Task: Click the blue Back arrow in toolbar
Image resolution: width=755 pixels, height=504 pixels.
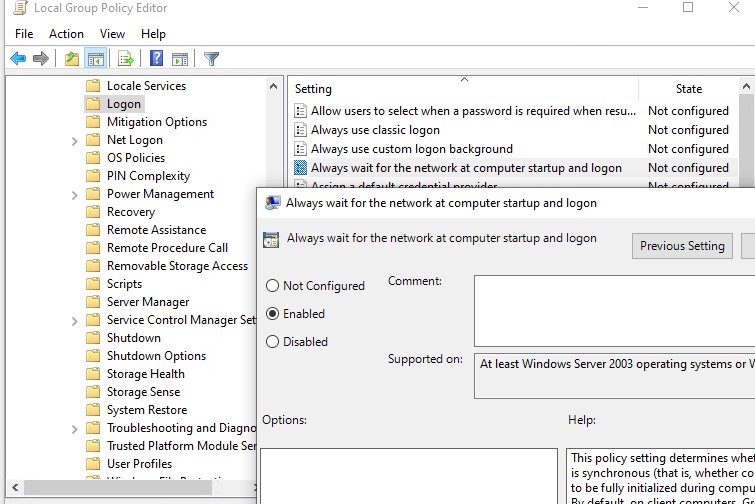Action: coord(18,59)
